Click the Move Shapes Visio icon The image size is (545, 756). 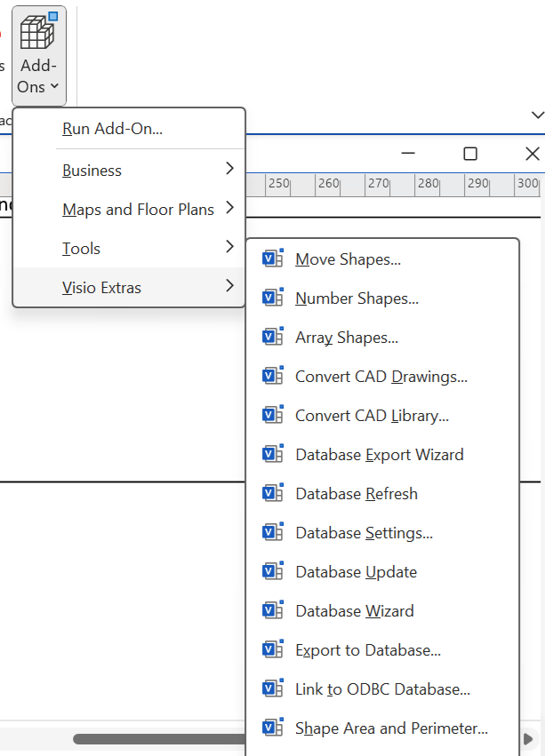point(273,259)
